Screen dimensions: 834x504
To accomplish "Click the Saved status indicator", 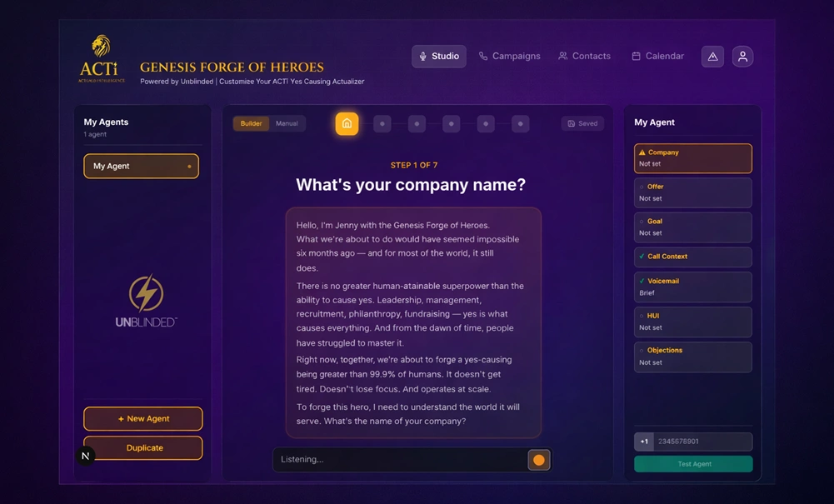I will pos(582,123).
